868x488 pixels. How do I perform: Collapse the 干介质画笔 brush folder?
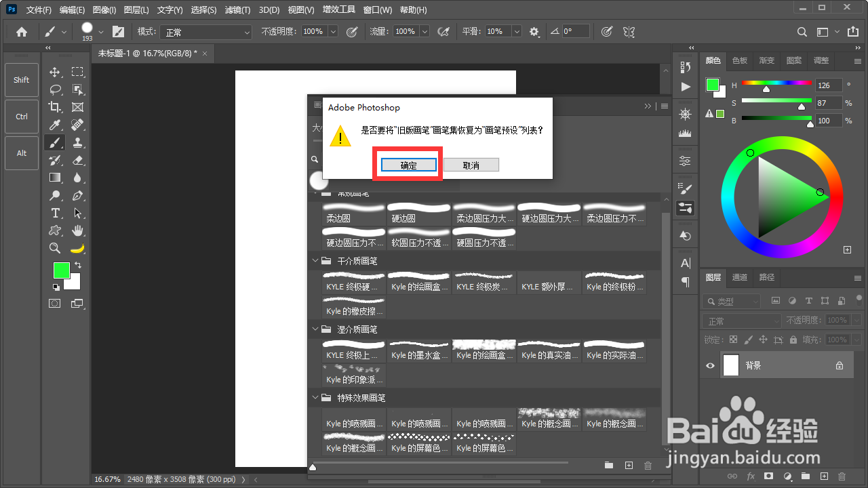(315, 260)
